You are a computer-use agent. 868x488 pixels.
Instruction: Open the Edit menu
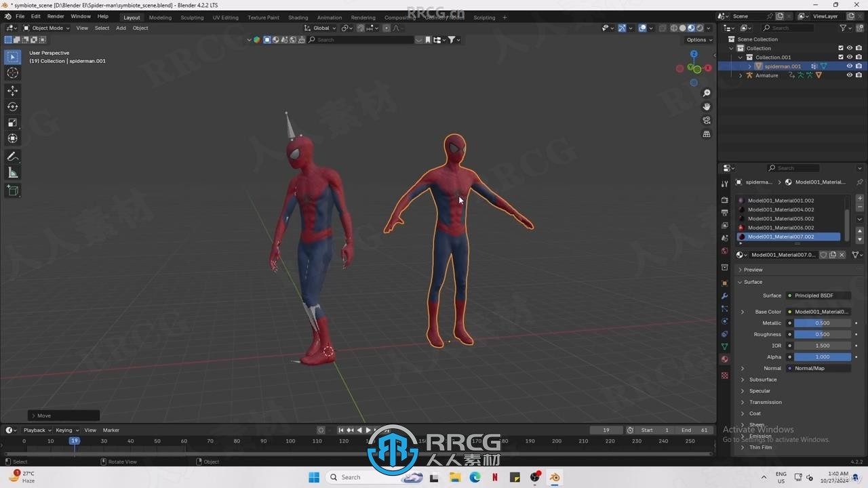click(x=35, y=16)
